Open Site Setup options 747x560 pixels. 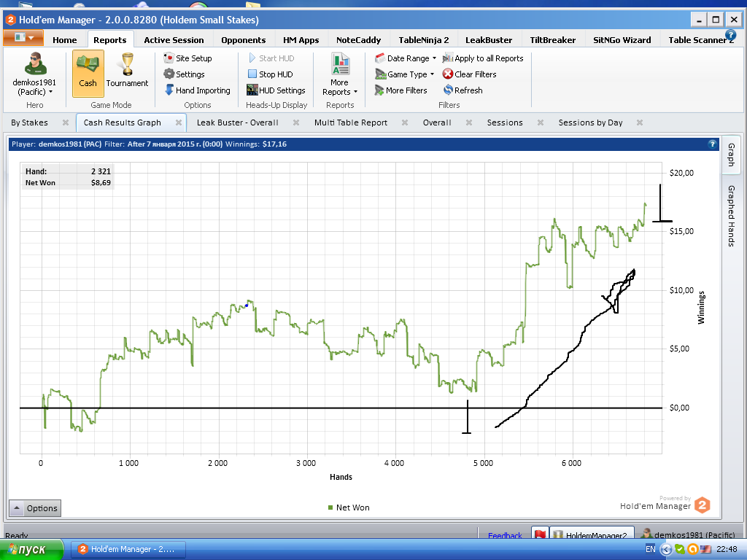[187, 58]
